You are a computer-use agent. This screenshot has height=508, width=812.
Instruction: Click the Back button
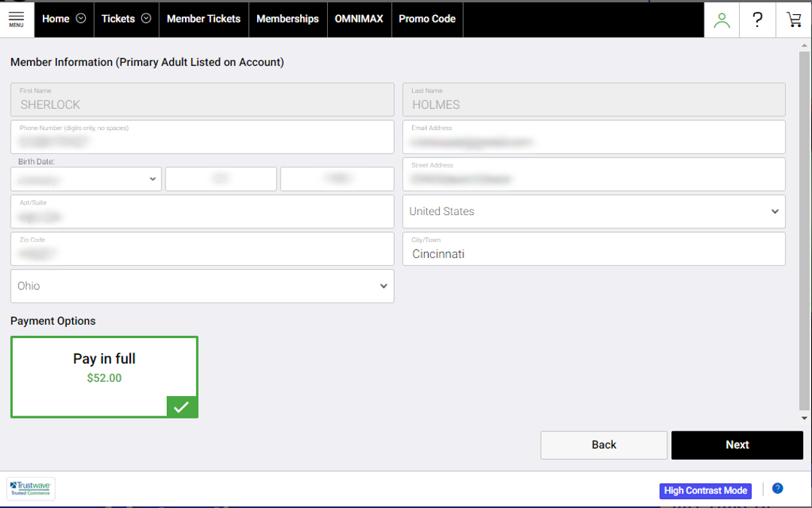pyautogui.click(x=604, y=445)
